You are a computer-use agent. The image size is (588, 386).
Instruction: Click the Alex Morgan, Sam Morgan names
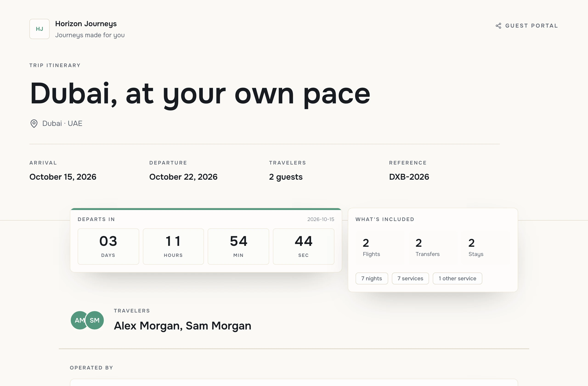point(183,326)
